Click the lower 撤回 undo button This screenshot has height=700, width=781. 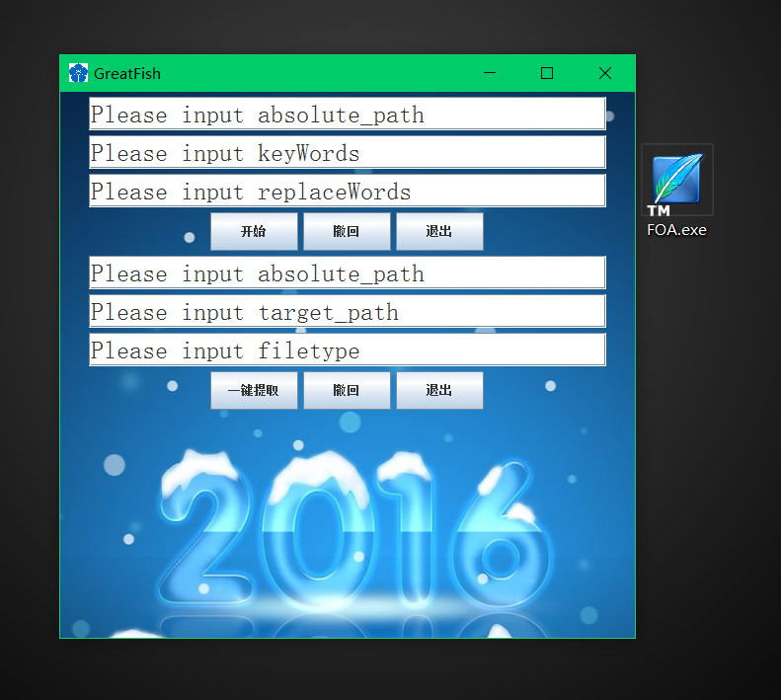pos(347,390)
